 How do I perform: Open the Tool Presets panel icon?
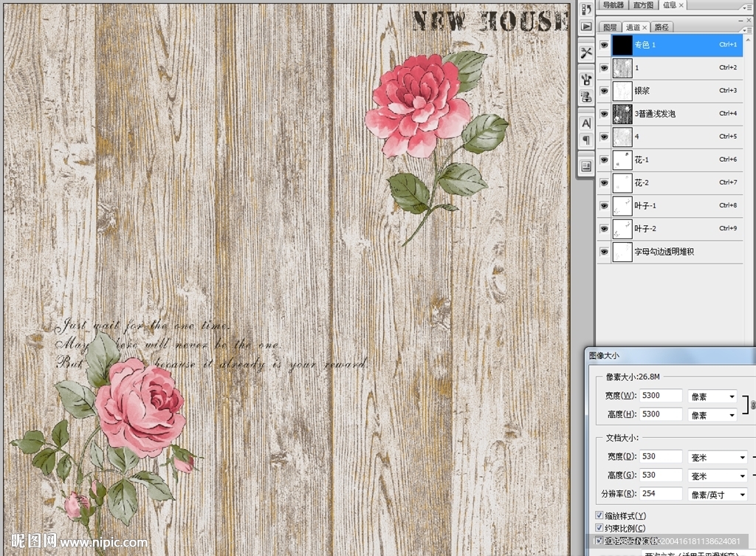click(x=586, y=53)
